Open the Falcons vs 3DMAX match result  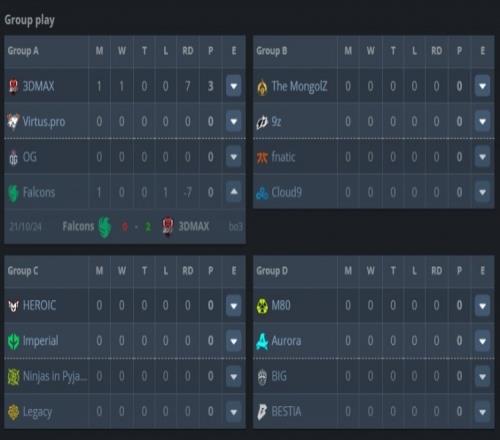click(x=136, y=227)
